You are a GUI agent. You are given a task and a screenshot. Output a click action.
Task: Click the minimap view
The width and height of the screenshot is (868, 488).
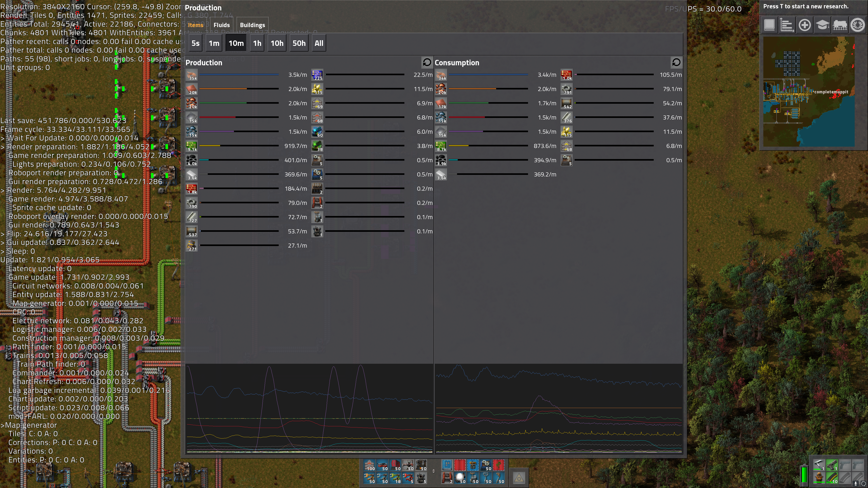[x=809, y=91]
